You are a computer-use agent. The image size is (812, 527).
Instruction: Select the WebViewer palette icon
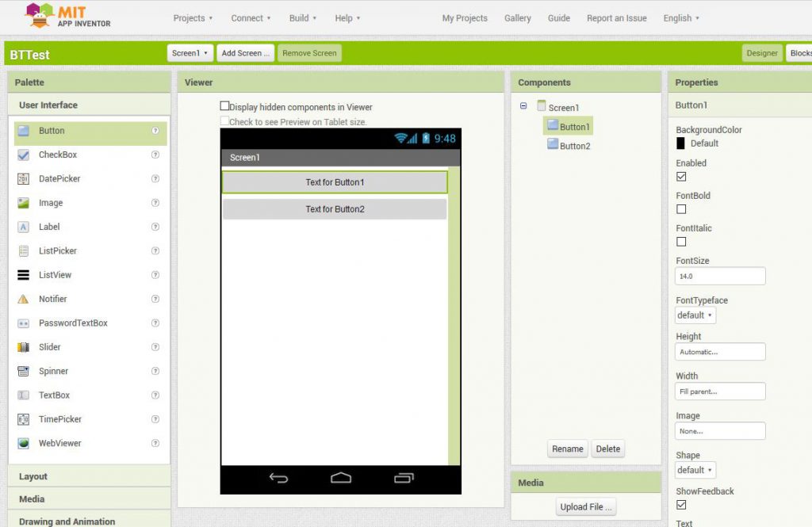[23, 443]
